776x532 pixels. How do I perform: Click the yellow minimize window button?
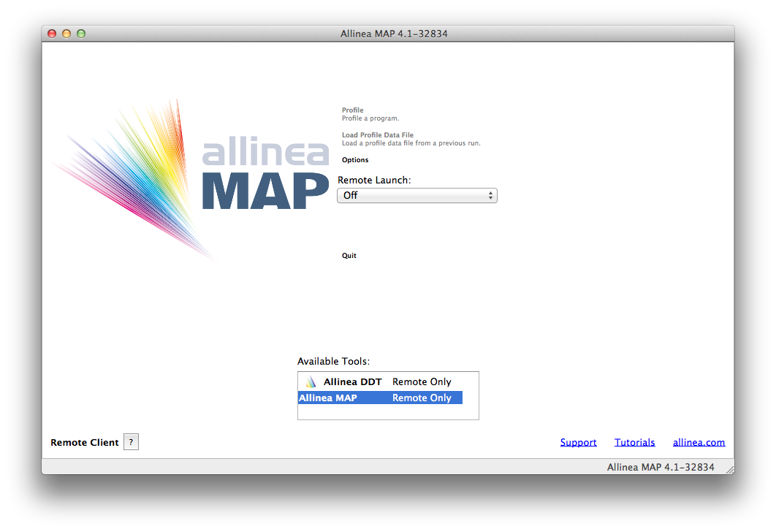click(x=66, y=34)
